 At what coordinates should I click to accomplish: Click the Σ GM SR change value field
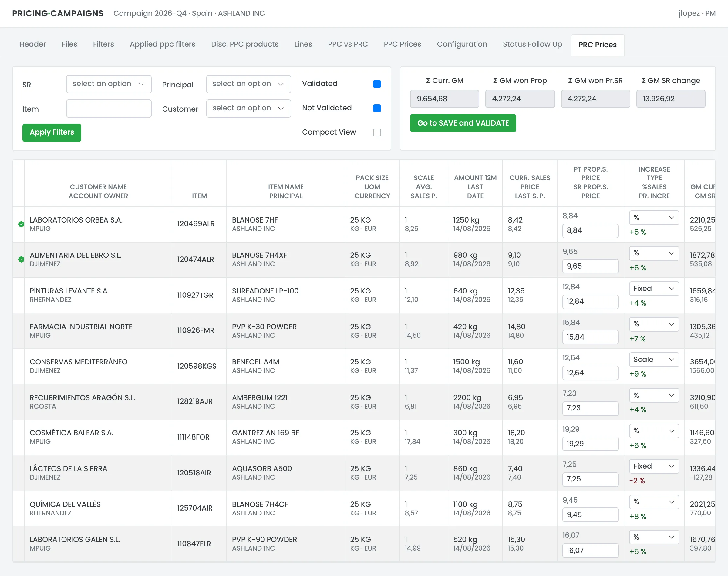[670, 99]
